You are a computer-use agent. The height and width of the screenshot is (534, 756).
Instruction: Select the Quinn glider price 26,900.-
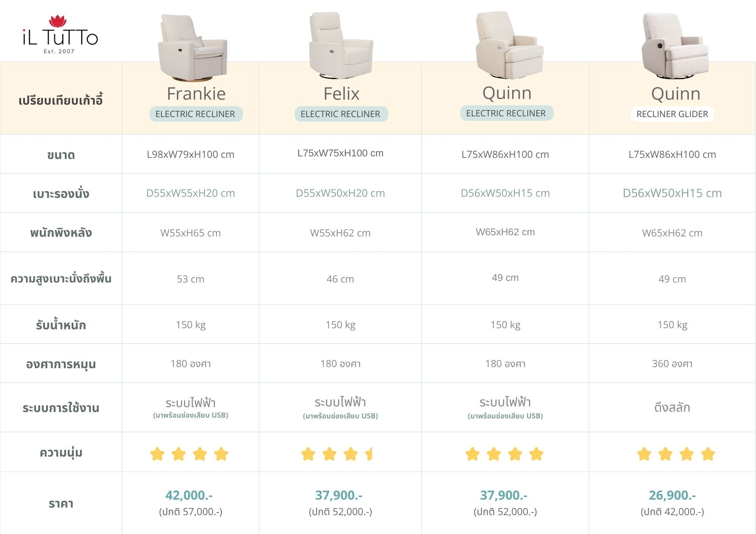[x=672, y=495]
